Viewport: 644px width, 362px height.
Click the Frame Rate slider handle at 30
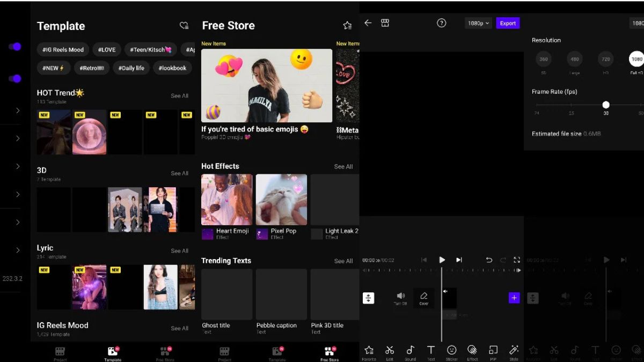pyautogui.click(x=606, y=105)
